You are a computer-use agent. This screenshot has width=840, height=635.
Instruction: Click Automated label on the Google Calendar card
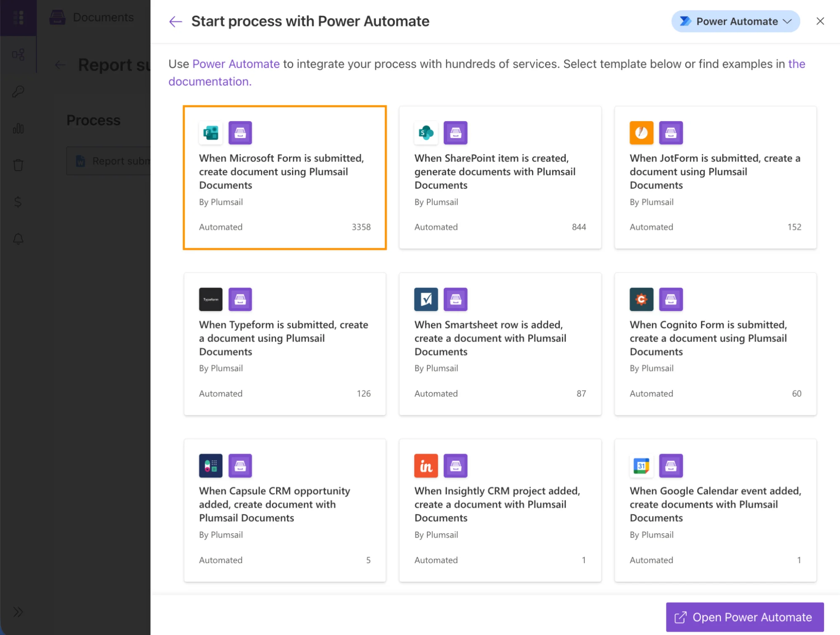pos(651,560)
